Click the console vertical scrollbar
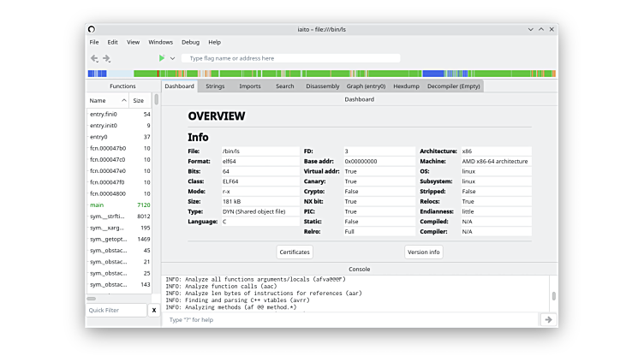Image resolution: width=644 pixels, height=362 pixels. [x=553, y=295]
